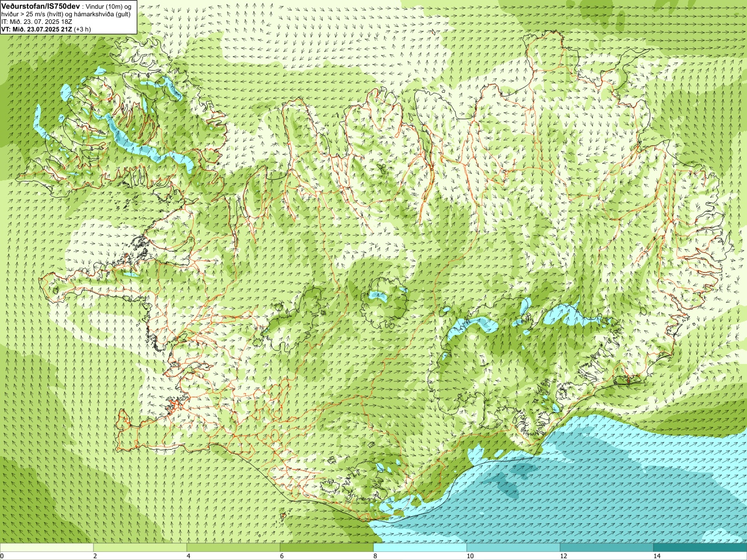Image resolution: width=747 pixels, height=560 pixels.
Task: Click the "10" label on the color scale
Action: pos(470,556)
